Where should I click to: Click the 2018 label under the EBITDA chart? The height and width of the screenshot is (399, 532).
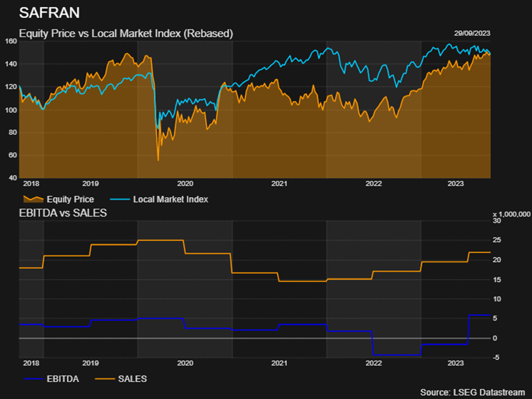coord(31,364)
